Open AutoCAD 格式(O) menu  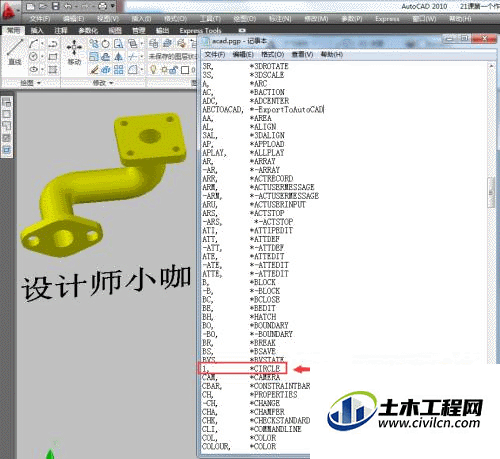tap(175, 19)
